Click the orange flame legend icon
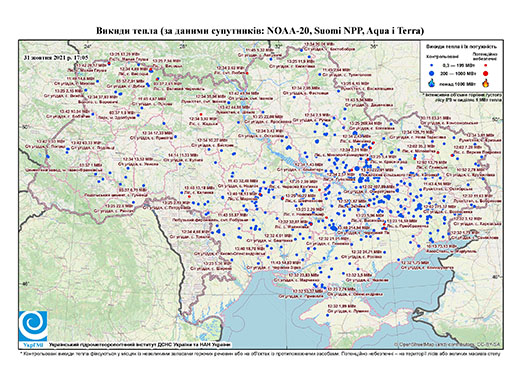 (486, 83)
